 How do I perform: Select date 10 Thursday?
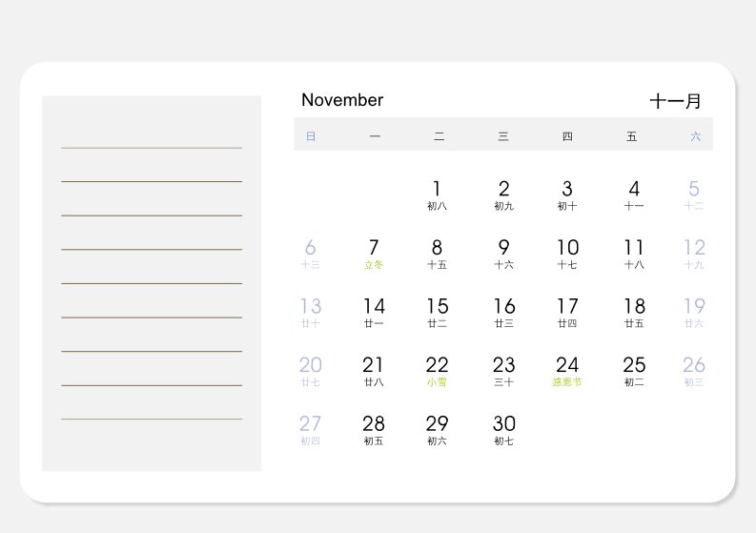tap(567, 254)
